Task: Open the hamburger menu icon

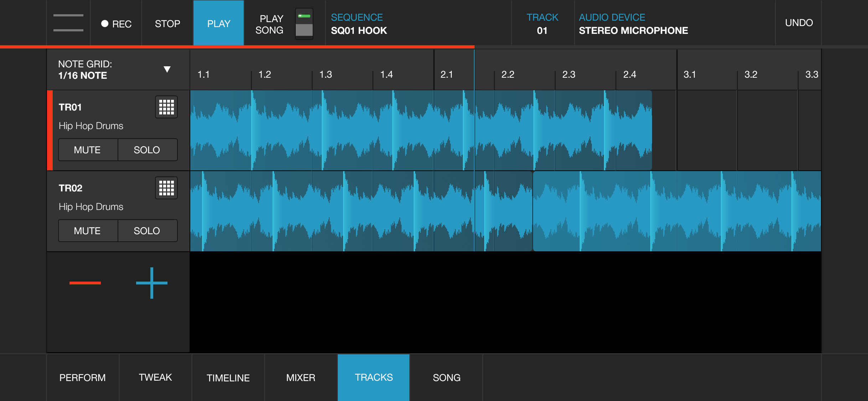Action: pyautogui.click(x=68, y=23)
